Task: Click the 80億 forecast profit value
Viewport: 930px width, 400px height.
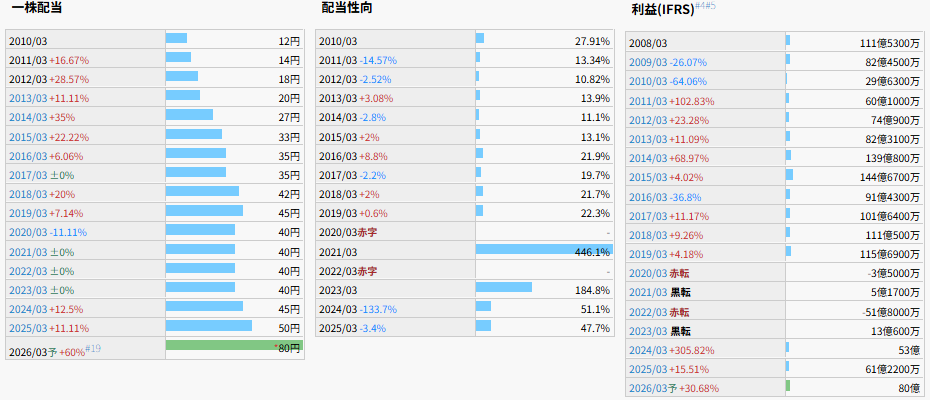Action: 910,388
